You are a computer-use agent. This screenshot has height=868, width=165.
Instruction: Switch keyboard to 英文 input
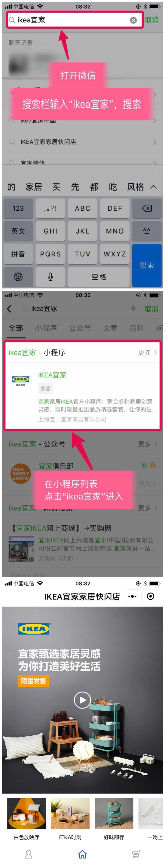coord(18,231)
